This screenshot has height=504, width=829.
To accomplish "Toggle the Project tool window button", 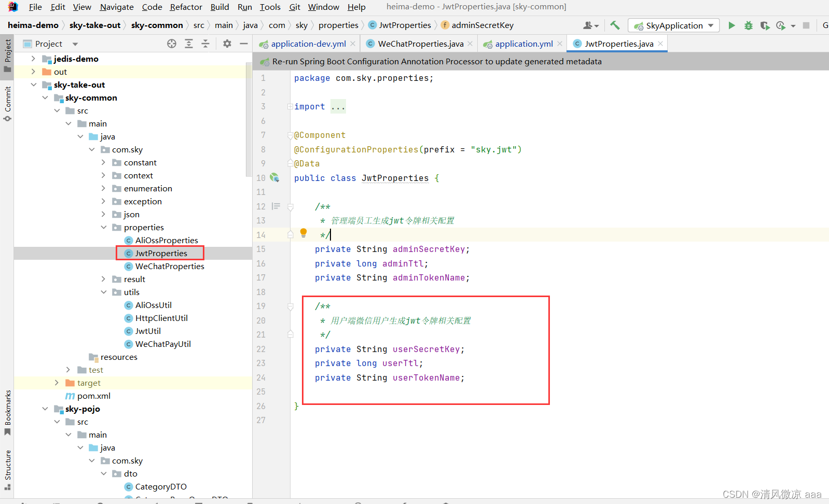I will point(7,55).
